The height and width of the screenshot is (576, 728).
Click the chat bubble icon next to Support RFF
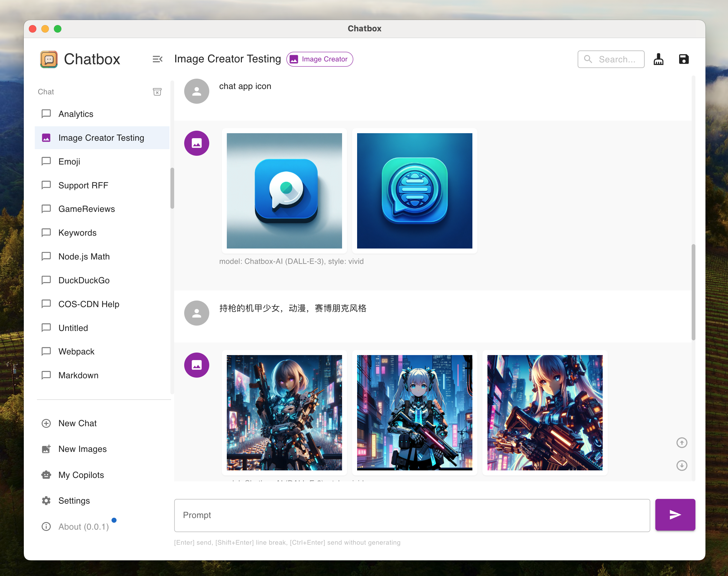pos(46,185)
